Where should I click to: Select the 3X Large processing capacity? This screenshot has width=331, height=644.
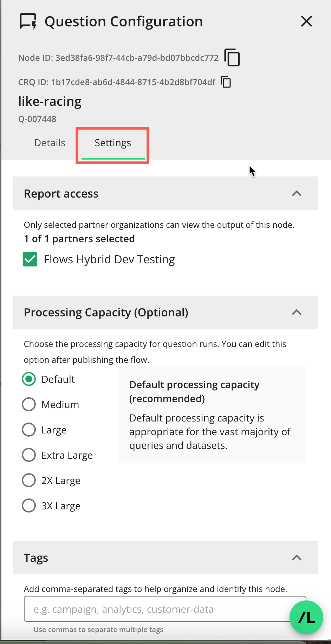tap(29, 505)
